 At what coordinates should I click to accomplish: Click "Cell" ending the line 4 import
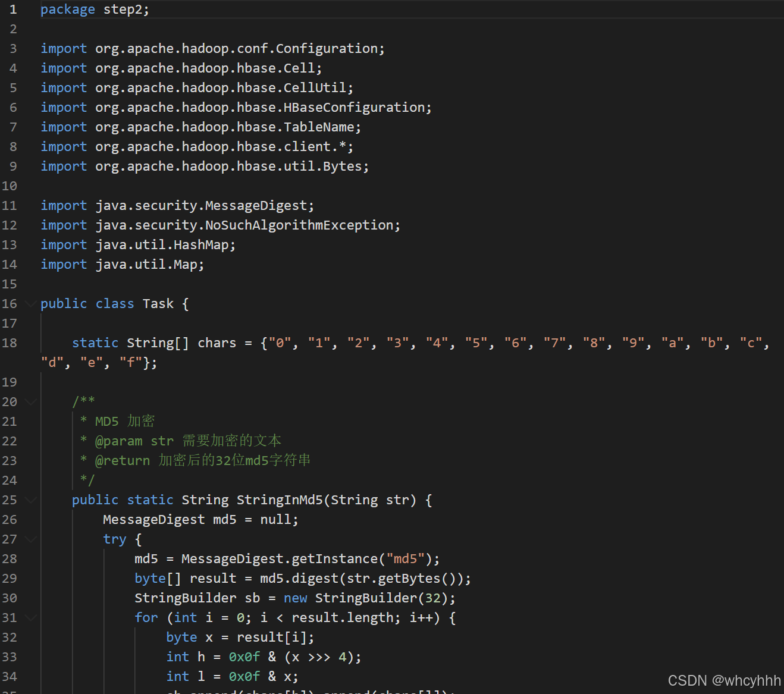[x=299, y=68]
